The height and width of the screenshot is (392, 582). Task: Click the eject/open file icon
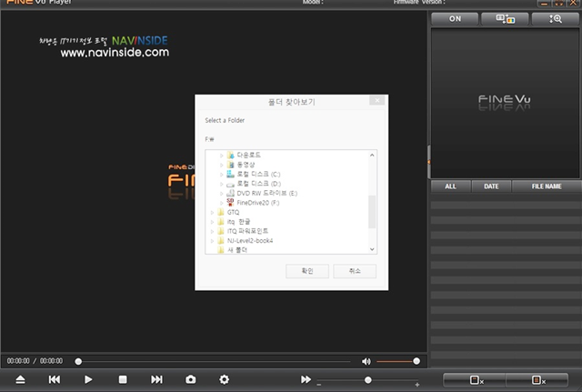click(20, 379)
